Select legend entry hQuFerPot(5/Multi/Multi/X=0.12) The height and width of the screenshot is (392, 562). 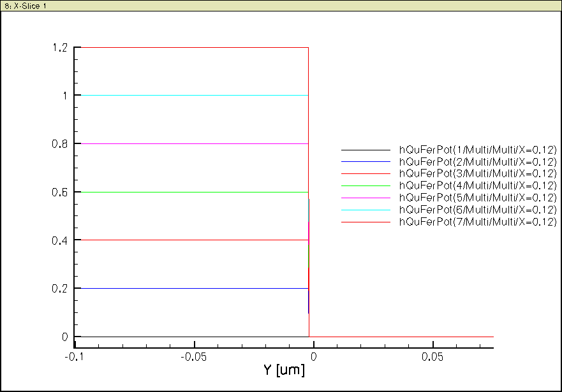[x=478, y=198]
